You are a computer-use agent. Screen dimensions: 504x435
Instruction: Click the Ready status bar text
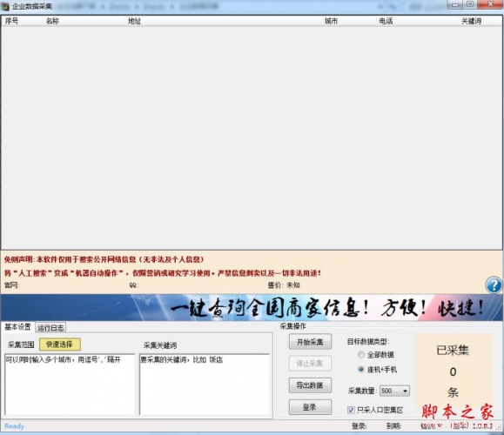click(x=14, y=426)
